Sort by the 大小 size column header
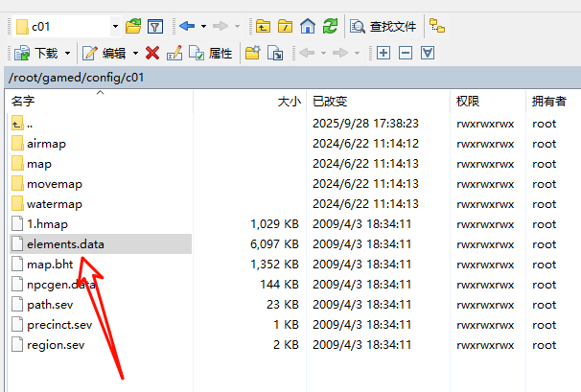This screenshot has width=581, height=392. [x=288, y=101]
